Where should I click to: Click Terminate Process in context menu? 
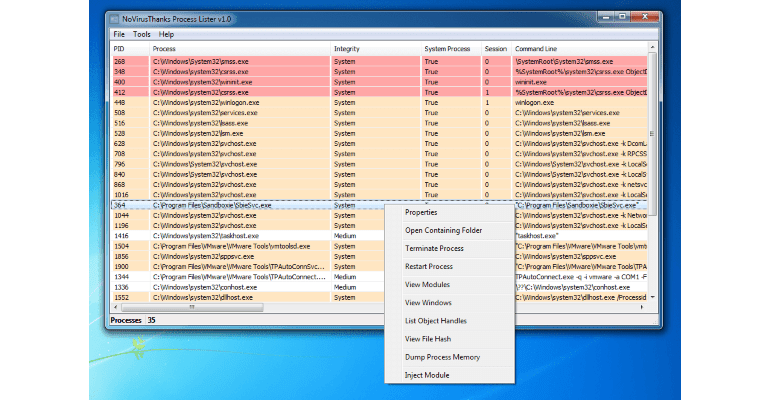pyautogui.click(x=433, y=248)
